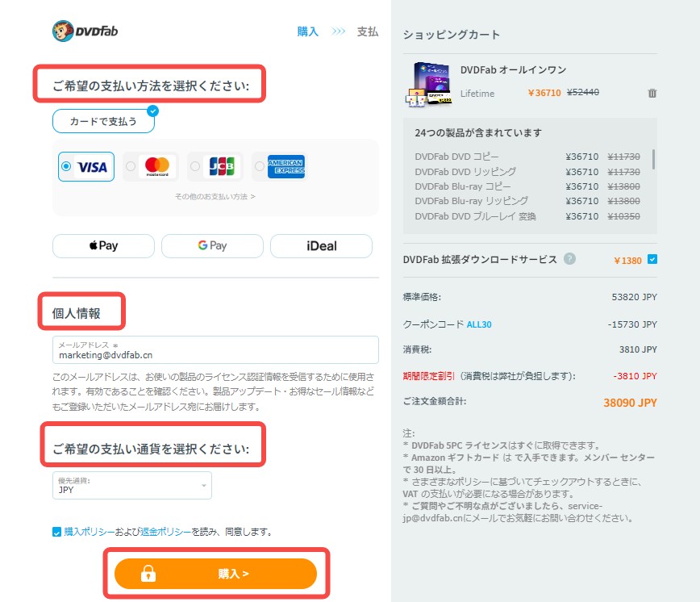Click the 消費税 3810 JPY value
The image size is (700, 602).
click(x=638, y=349)
